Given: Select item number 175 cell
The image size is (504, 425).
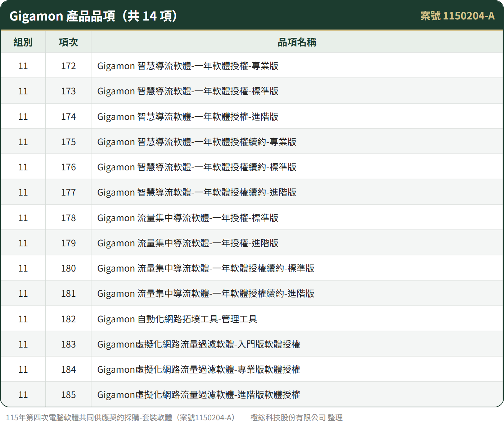Looking at the screenshot, I should [x=68, y=142].
